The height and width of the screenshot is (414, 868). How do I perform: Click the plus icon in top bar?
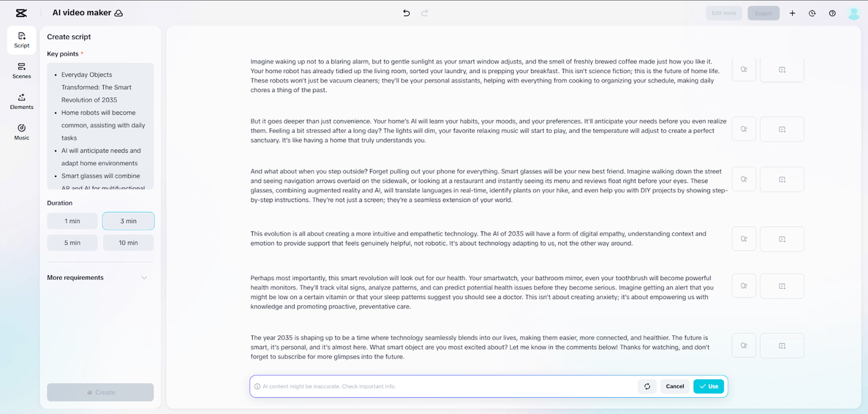(x=792, y=13)
